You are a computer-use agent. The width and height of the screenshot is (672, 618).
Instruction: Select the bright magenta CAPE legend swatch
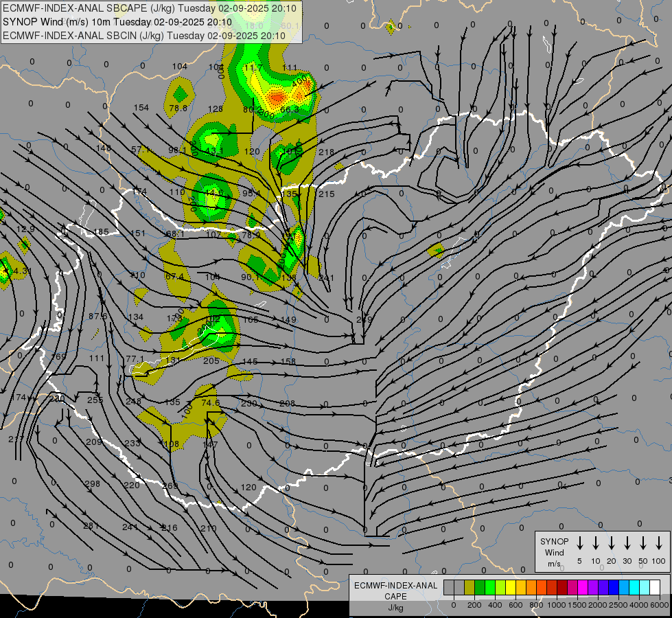583,588
